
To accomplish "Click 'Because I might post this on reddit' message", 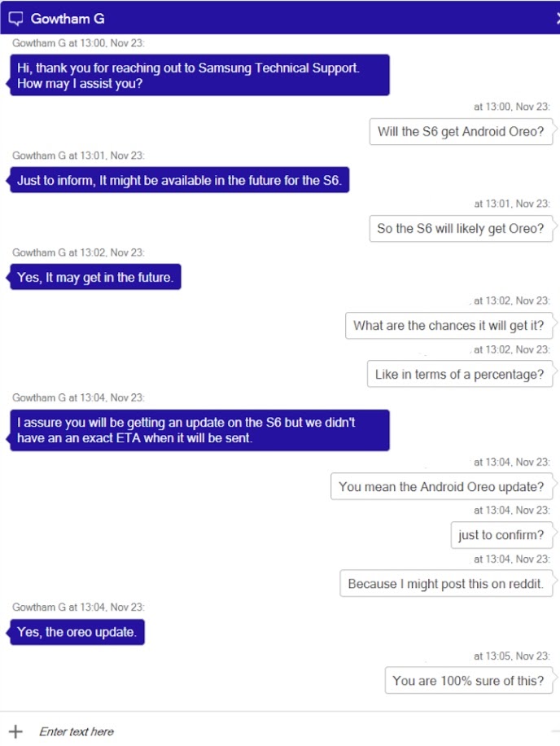I will click(445, 583).
